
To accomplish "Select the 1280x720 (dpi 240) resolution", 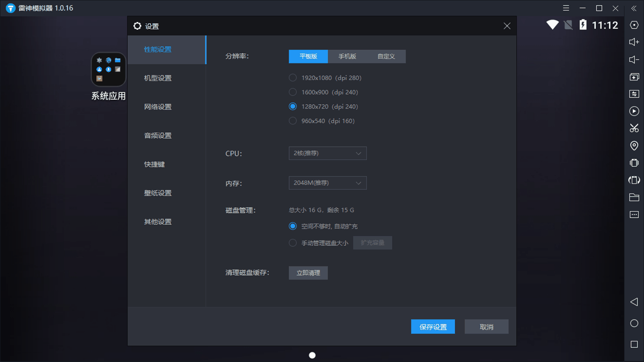I will 292,106.
